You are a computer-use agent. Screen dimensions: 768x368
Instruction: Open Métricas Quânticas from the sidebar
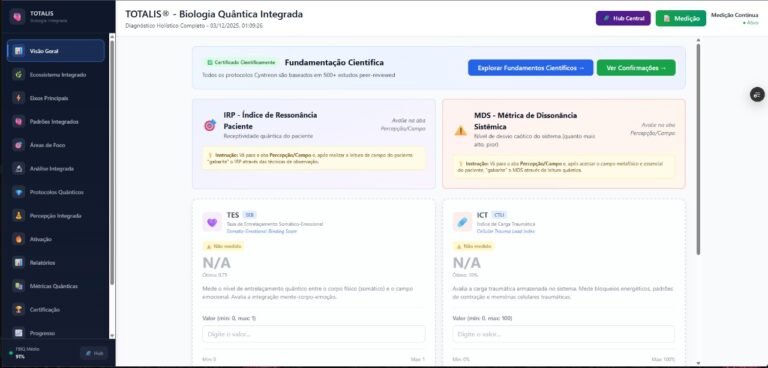(56, 286)
